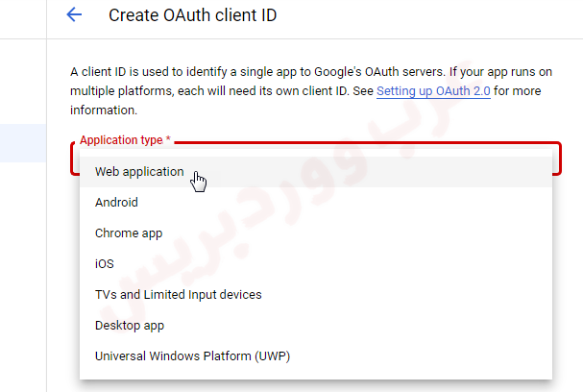The width and height of the screenshot is (583, 392).
Task: Pick Universal Windows Platform (UWP)
Action: 316,355
